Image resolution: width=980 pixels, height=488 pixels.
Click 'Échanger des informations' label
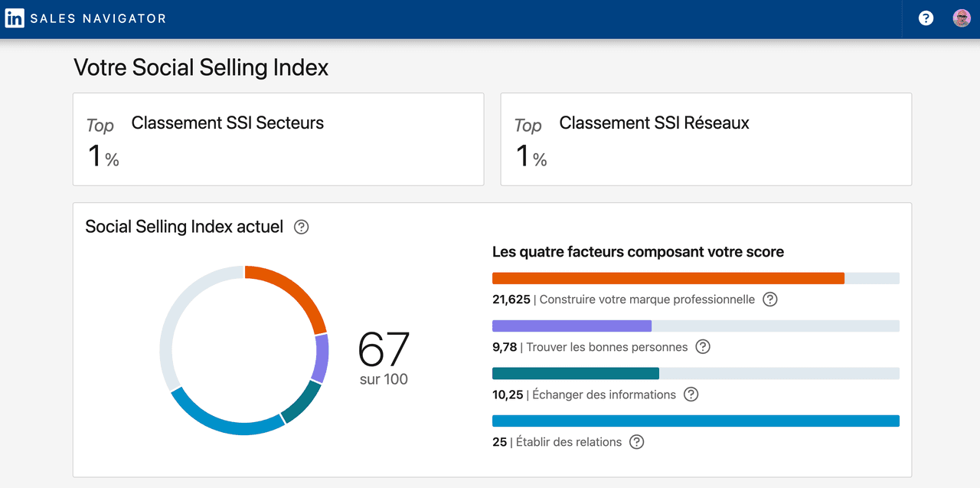[x=604, y=395]
